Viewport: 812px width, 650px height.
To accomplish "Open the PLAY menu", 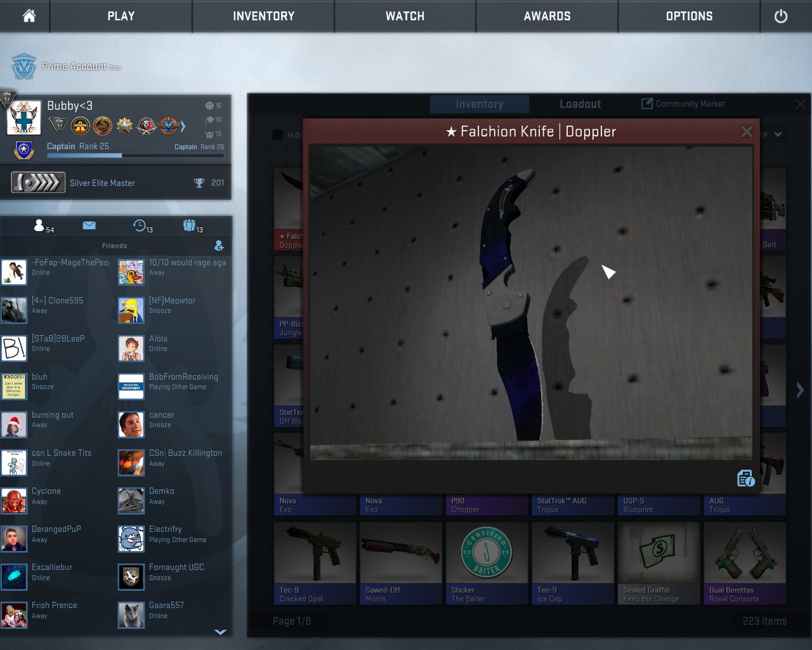I will (121, 16).
